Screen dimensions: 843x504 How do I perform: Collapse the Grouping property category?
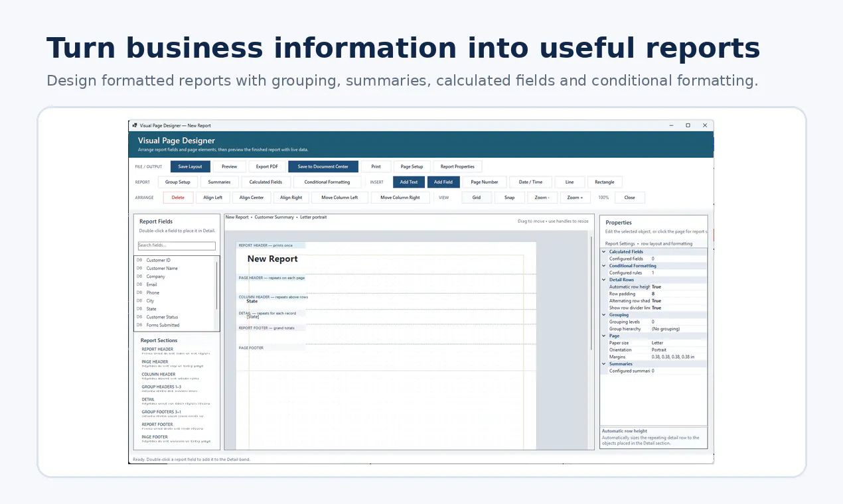[604, 315]
